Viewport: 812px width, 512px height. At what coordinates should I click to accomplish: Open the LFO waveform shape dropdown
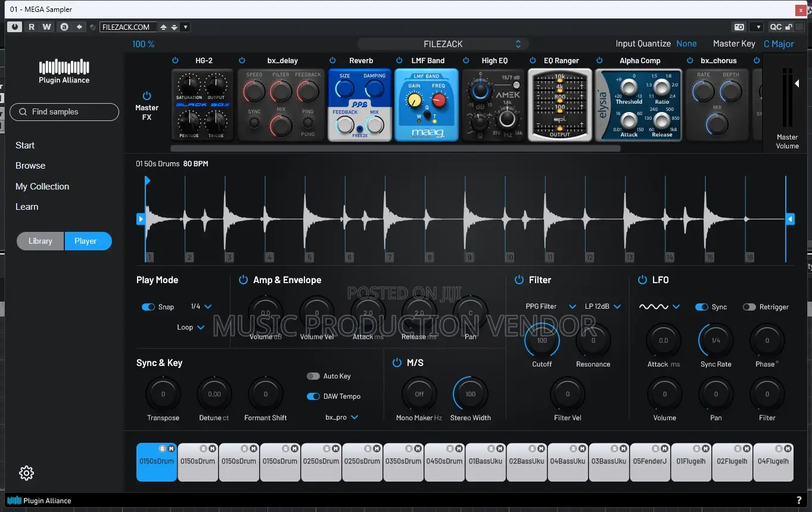(x=659, y=306)
